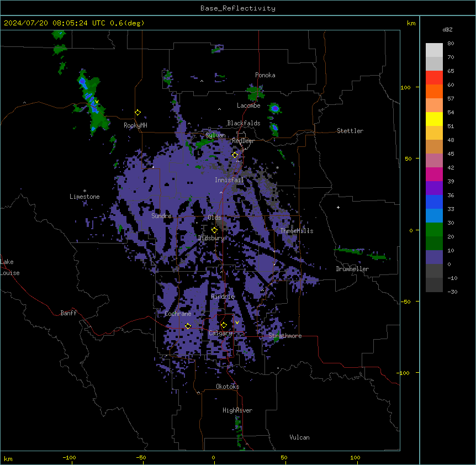Click the Okotoks town label
This screenshot has height=465, width=476.
228,387
